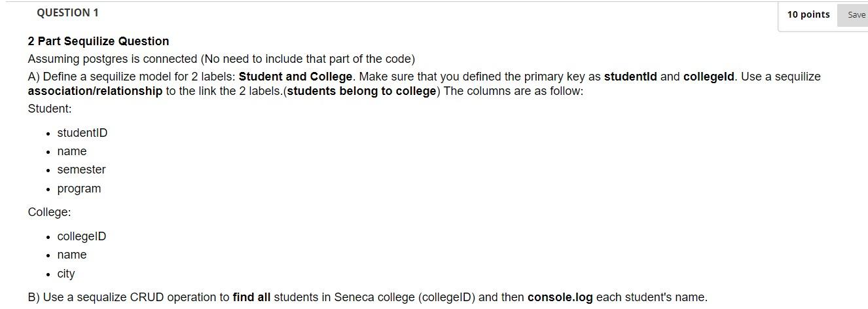The height and width of the screenshot is (309, 868).
Task: Click the bold 'students belong to college' text
Action: click(x=361, y=91)
